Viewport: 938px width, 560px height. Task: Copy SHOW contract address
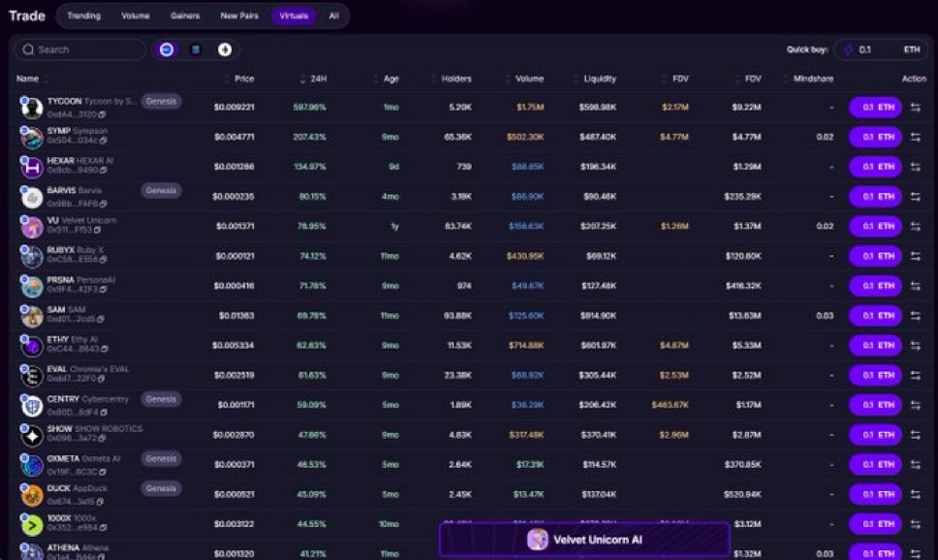click(102, 439)
